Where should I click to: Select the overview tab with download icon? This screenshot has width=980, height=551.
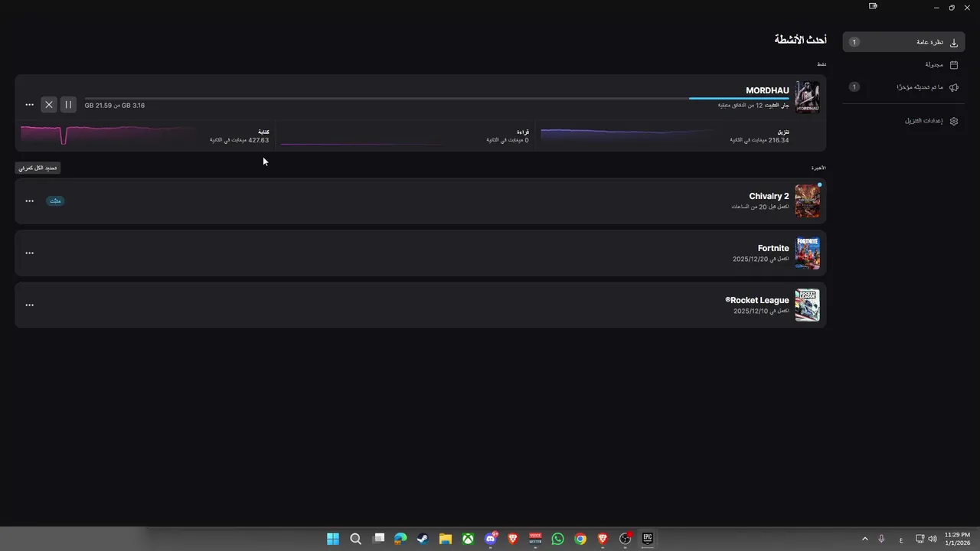click(x=903, y=42)
